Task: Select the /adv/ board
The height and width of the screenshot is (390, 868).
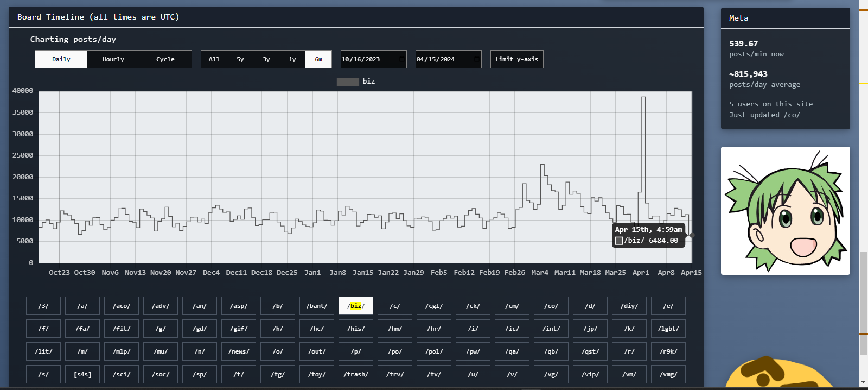Action: click(x=161, y=306)
